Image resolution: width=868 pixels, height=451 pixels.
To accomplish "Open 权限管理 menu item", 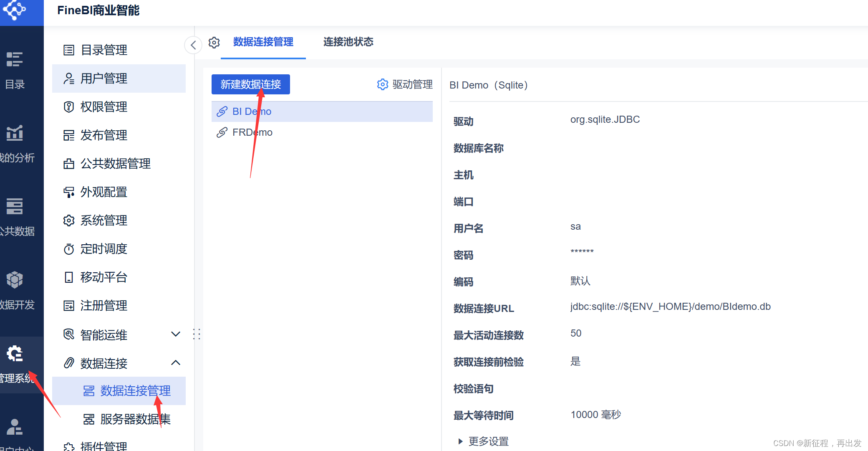I will [119, 107].
